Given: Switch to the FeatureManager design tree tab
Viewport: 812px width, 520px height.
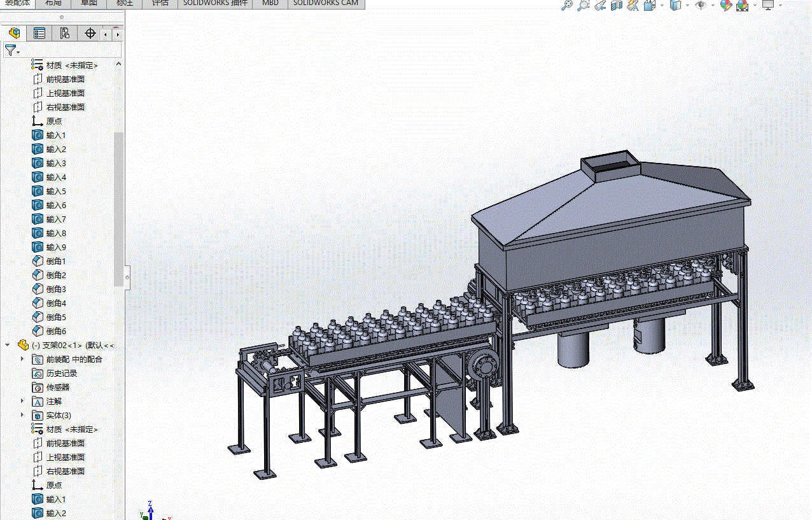Looking at the screenshot, I should [x=14, y=33].
